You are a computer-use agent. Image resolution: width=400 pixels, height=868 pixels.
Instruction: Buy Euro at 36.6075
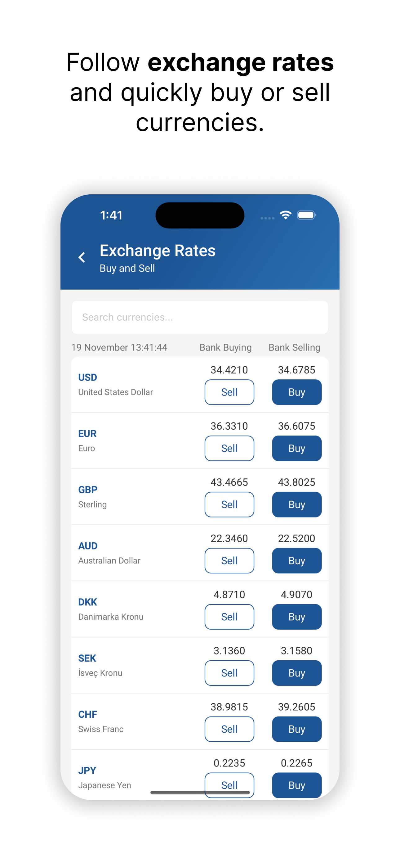pyautogui.click(x=297, y=448)
